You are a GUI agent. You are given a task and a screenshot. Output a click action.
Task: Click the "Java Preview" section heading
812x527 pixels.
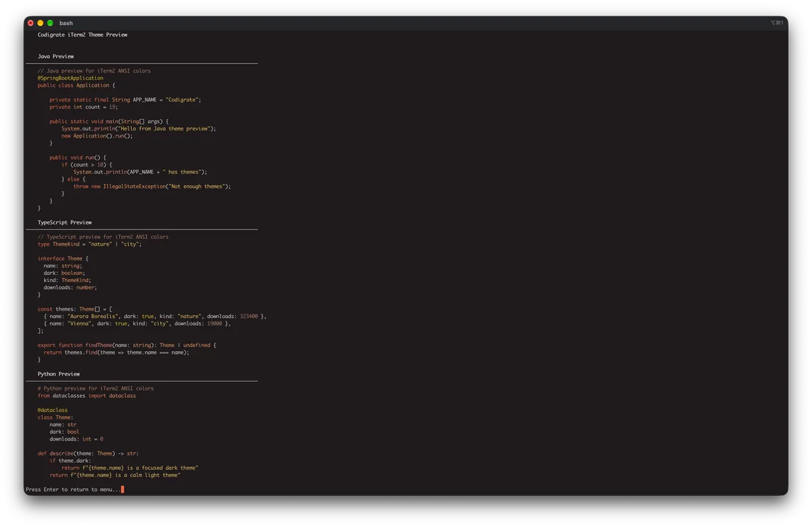tap(55, 56)
